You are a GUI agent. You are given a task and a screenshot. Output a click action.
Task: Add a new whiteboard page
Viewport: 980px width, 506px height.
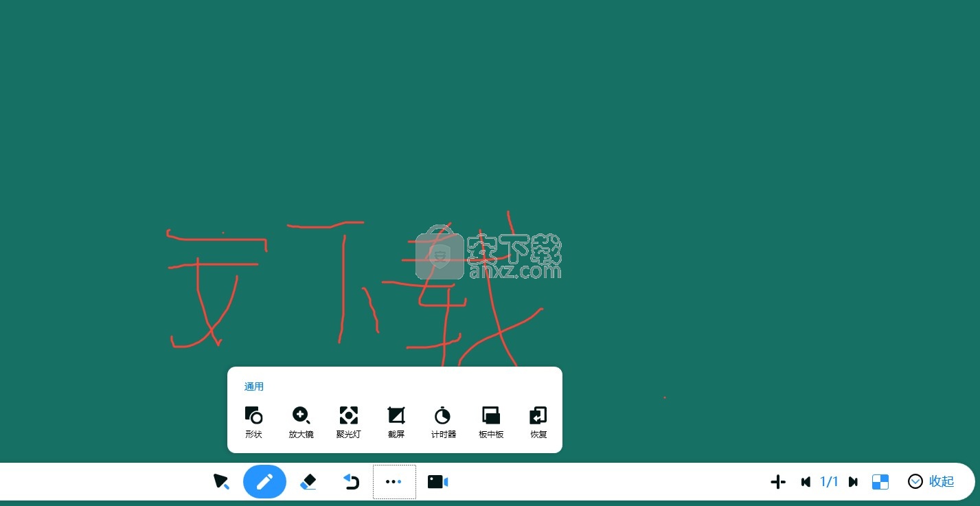coord(778,482)
